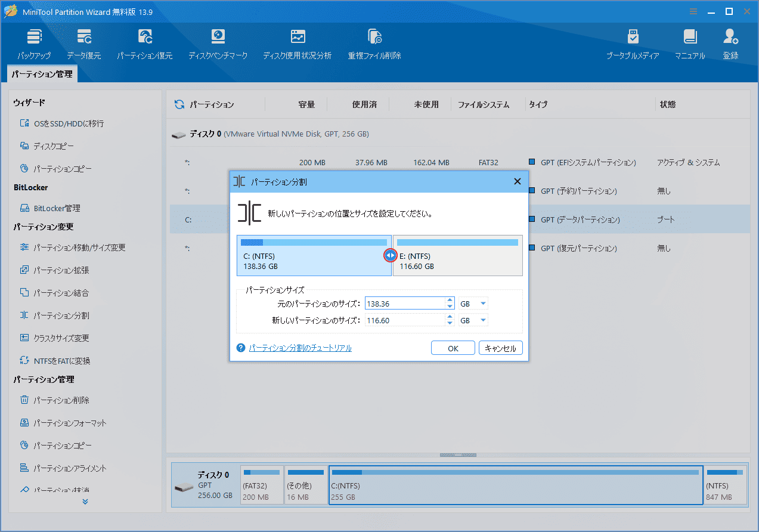Launch パーティション復元 from toolbar
Viewport: 759px width, 532px height.
coord(145,44)
